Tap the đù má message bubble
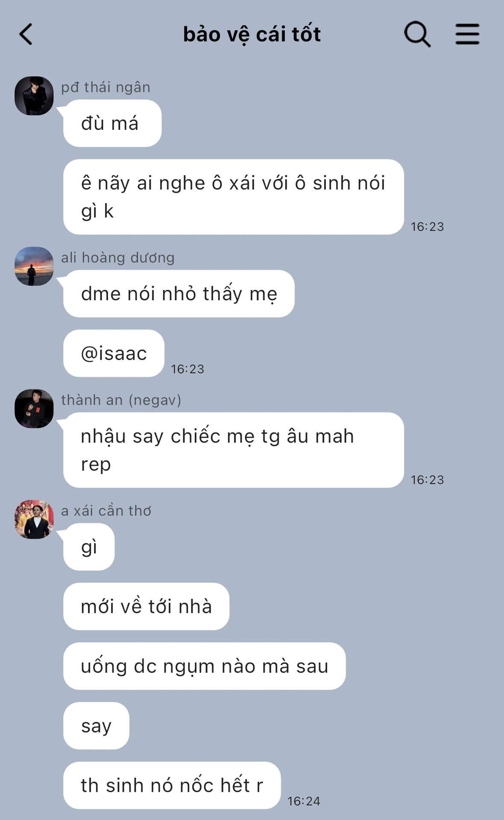The height and width of the screenshot is (820, 504). 112,123
